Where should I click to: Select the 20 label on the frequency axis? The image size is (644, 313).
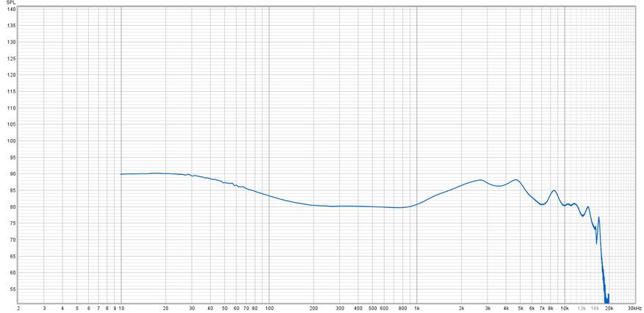coord(166,308)
